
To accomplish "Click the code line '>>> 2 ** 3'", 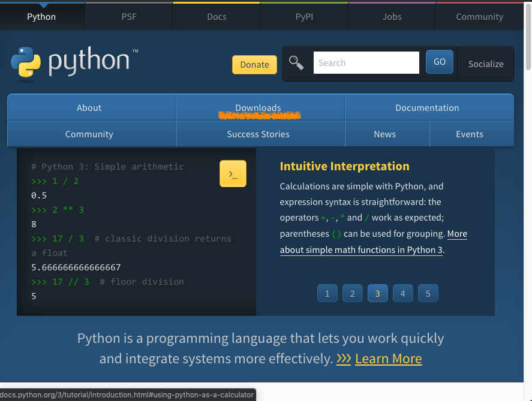I will (58, 210).
